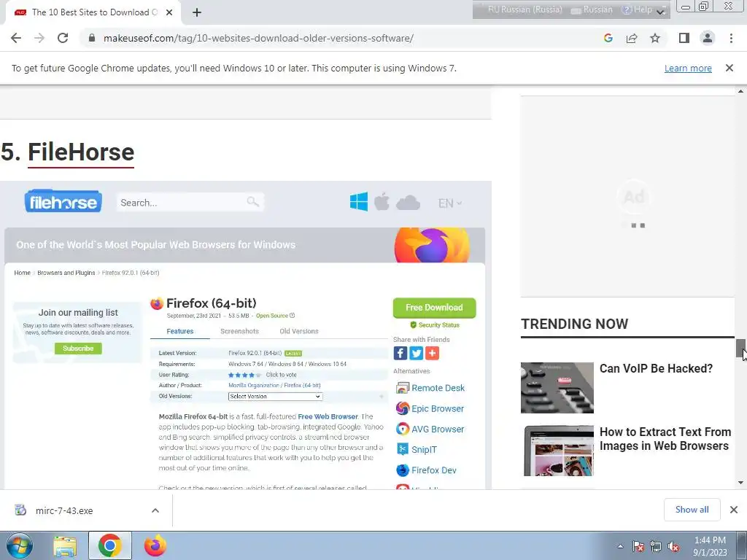This screenshot has width=747, height=560.
Task: Click the network tray icon
Action: pos(656,546)
